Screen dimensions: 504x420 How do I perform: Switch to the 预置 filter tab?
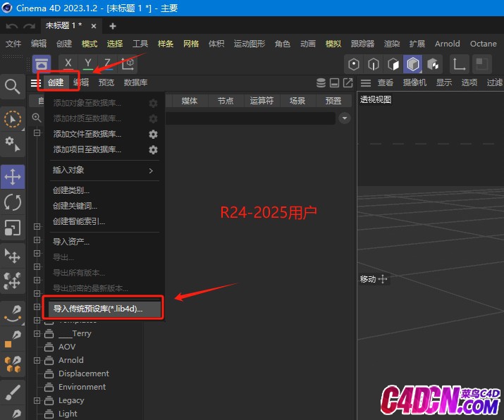pyautogui.click(x=333, y=101)
